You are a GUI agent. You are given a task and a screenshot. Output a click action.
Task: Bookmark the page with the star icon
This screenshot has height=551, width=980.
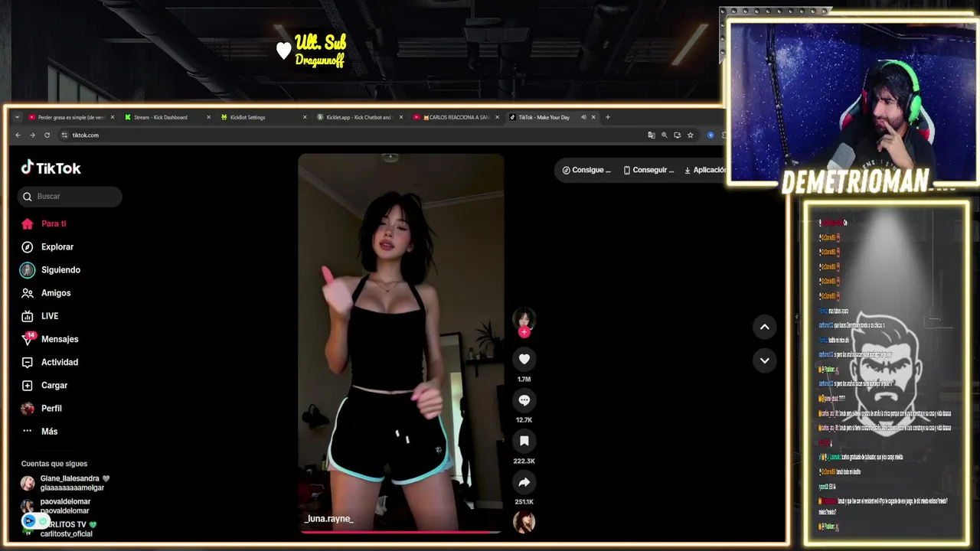(690, 135)
